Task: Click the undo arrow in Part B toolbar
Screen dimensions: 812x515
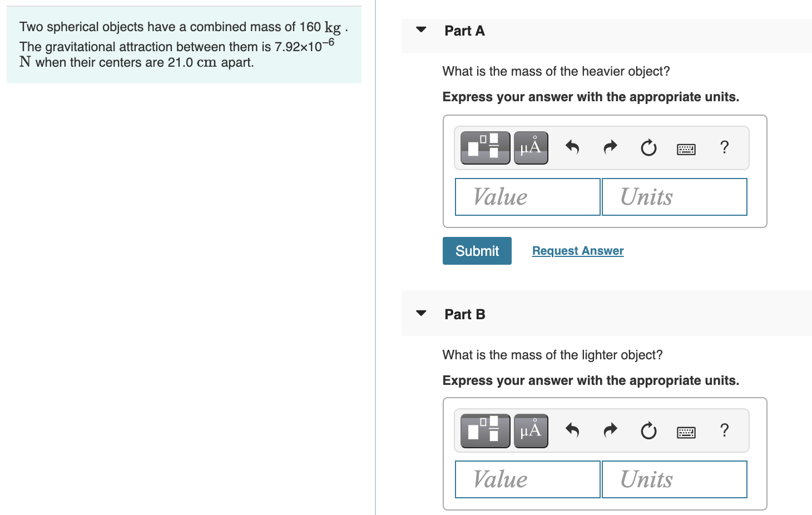Action: point(572,430)
